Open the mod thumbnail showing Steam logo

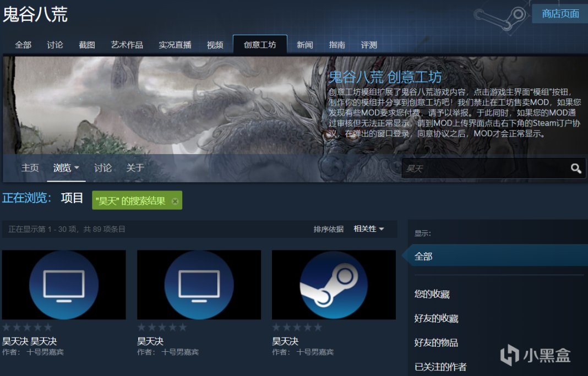(334, 285)
